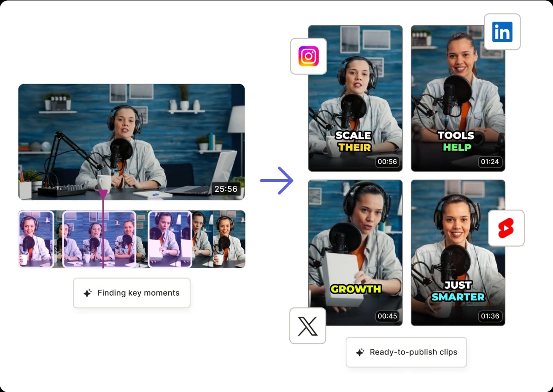Open the SCALE THEIR clip thumbnail
Viewport: 553px width, 392px height.
[x=355, y=98]
